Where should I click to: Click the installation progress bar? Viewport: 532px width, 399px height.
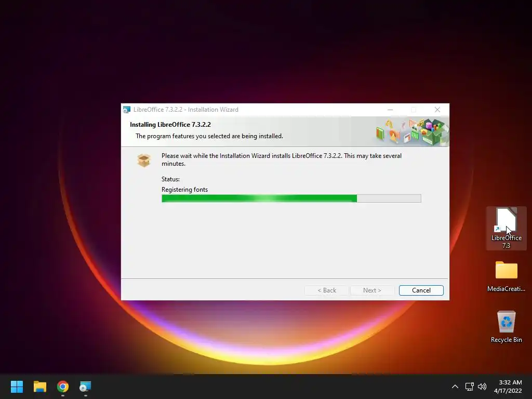(291, 198)
